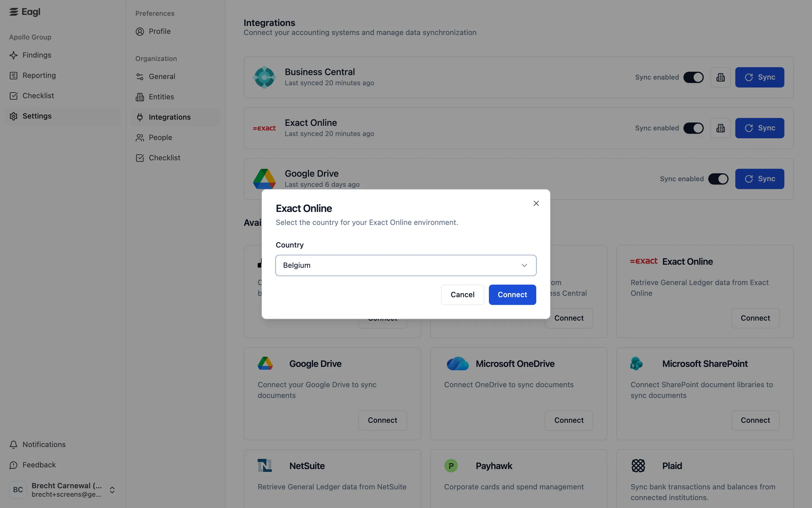The image size is (812, 508).
Task: Open General organization settings
Action: [x=175, y=76]
